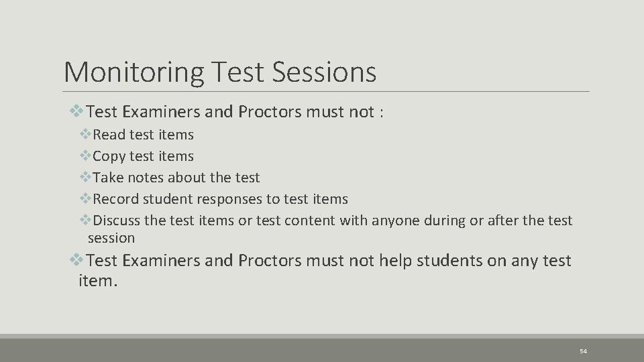Click the horizontal line under the title
The width and height of the screenshot is (644, 362).
pyautogui.click(x=326, y=91)
